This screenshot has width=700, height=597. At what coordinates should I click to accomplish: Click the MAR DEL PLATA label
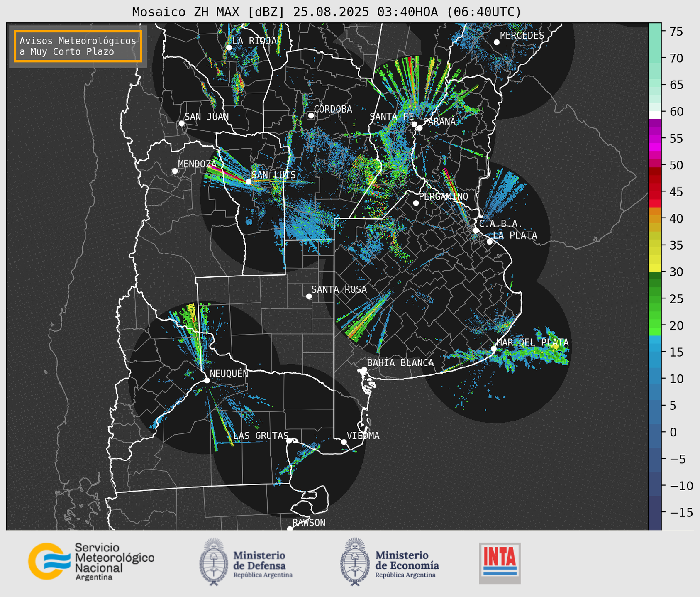pos(532,343)
